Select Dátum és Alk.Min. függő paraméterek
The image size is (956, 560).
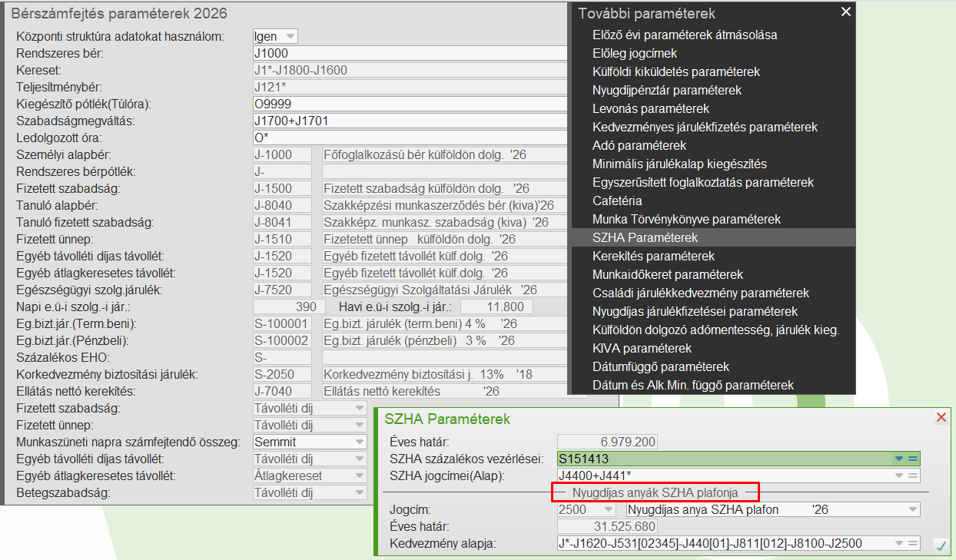coord(693,385)
